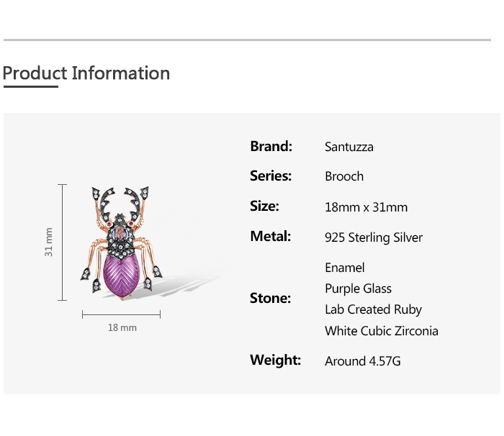This screenshot has height=436, width=504.
Task: Select the Brooch series value
Action: [x=344, y=176]
